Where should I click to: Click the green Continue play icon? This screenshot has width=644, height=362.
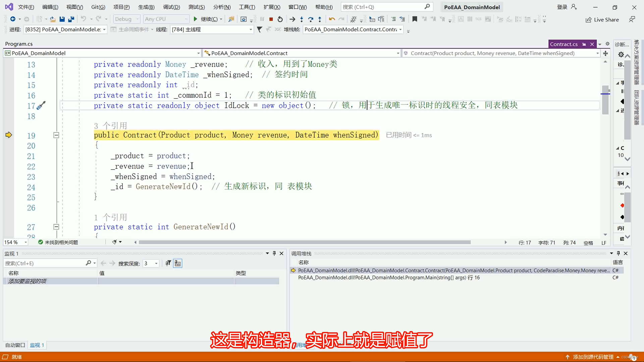pos(195,19)
